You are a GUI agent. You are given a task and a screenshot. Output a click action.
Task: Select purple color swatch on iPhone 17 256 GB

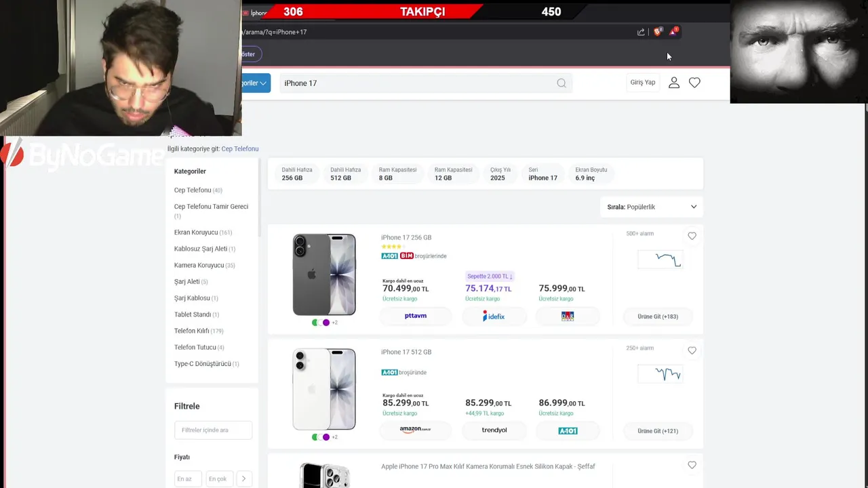click(x=326, y=323)
